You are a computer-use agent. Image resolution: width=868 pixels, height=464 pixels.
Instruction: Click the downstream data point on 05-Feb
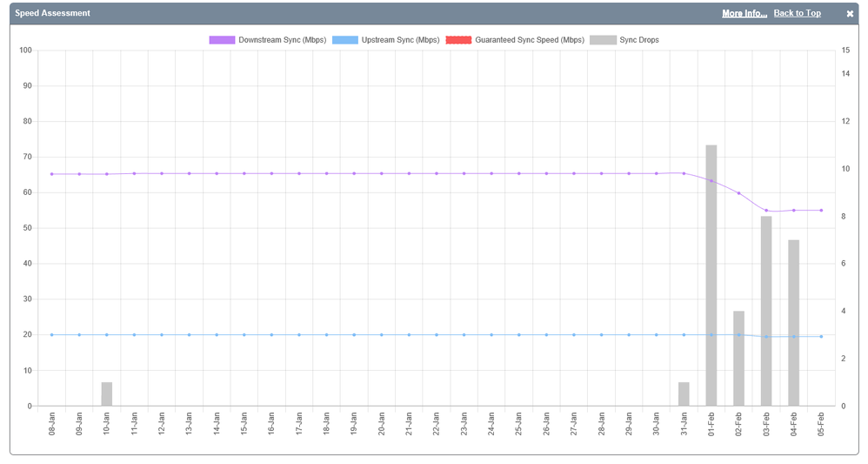tap(821, 210)
